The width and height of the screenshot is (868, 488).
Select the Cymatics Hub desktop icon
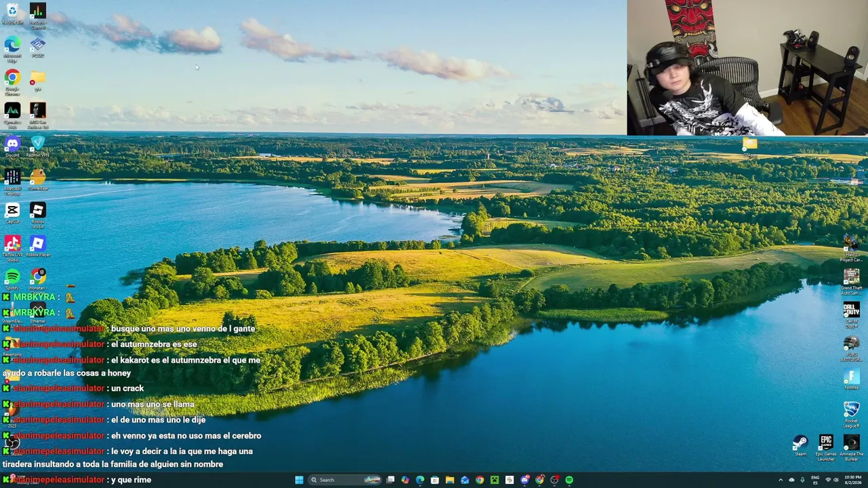12,115
